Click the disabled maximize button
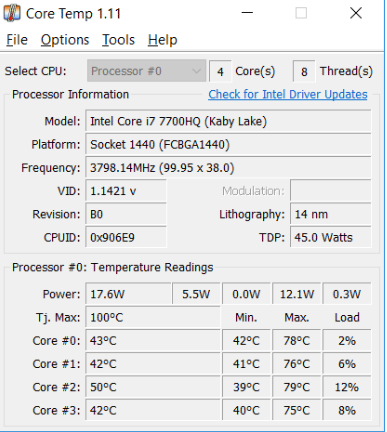This screenshot has height=432, width=387. 301,13
